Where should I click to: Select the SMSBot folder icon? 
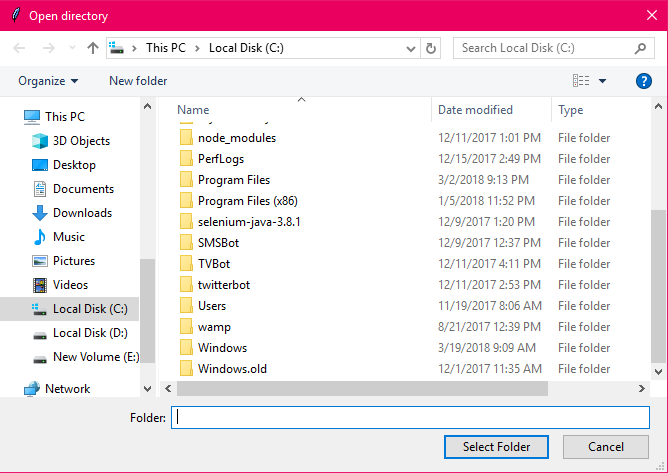tap(186, 242)
